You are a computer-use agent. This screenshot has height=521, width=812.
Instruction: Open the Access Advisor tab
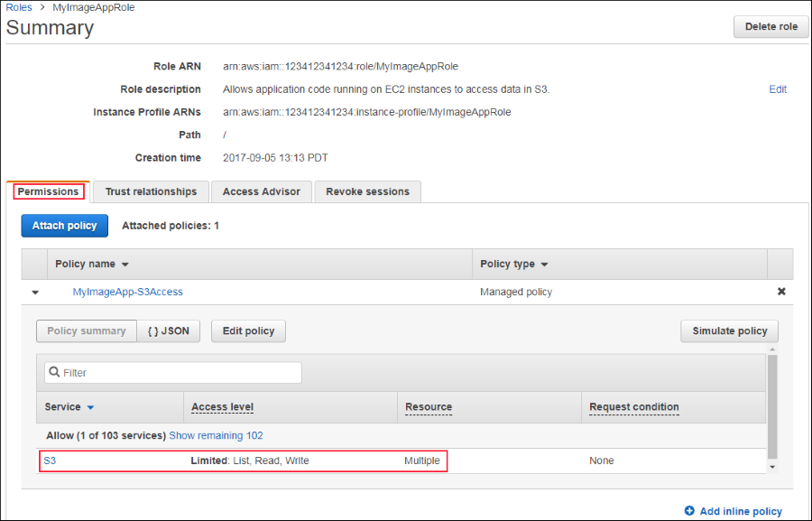(261, 191)
